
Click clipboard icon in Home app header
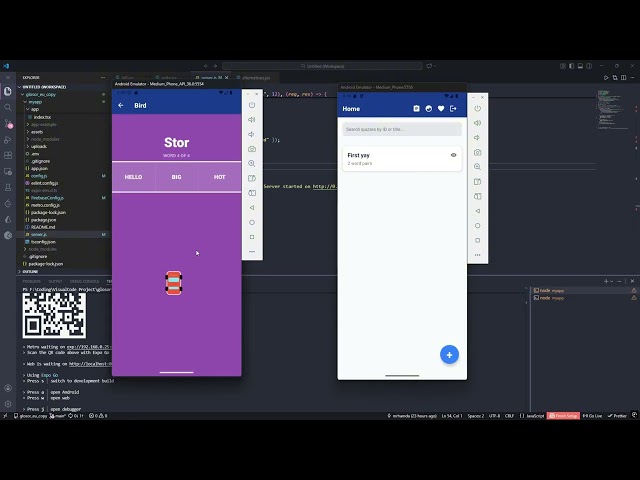point(416,109)
